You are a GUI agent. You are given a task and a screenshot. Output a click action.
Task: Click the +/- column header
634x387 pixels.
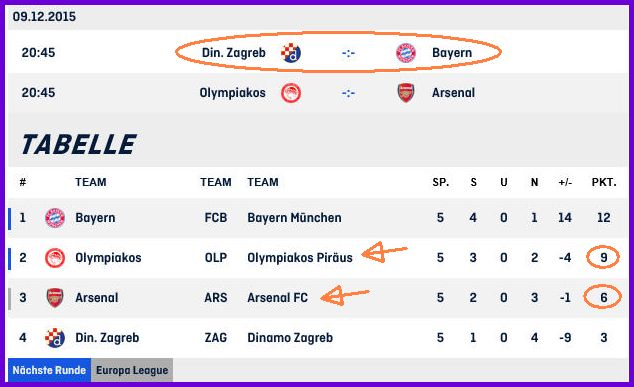click(565, 182)
